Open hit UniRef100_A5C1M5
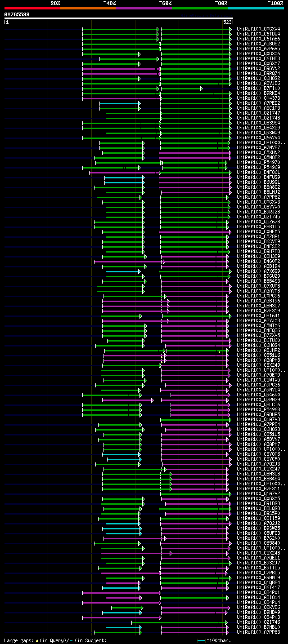 pyautogui.click(x=258, y=108)
